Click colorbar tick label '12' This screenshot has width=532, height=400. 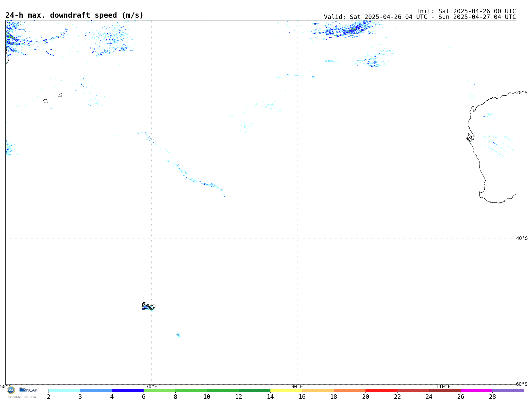coord(239,397)
